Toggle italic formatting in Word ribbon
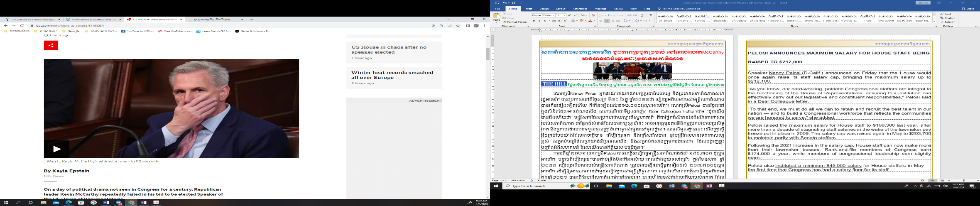 pyautogui.click(x=539, y=21)
